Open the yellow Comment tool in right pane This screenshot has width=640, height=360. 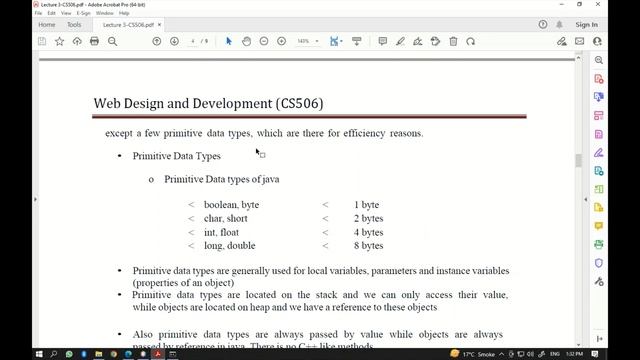(x=599, y=226)
